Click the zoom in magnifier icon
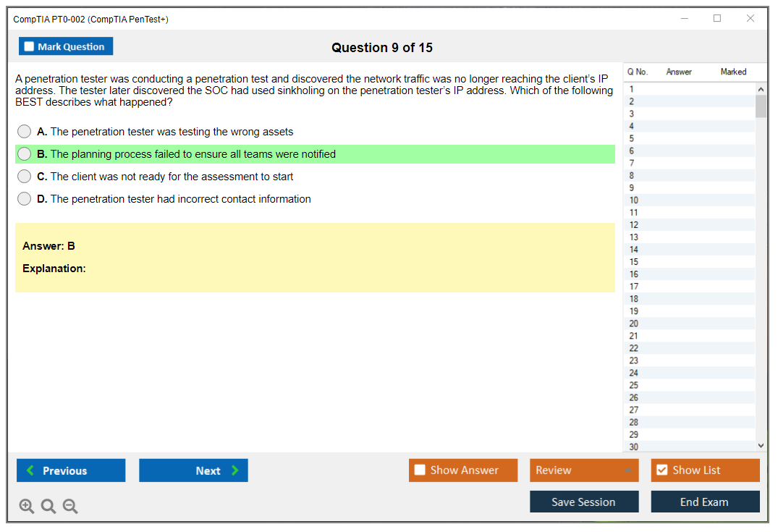Image resolution: width=778 pixels, height=532 pixels. pos(27,507)
